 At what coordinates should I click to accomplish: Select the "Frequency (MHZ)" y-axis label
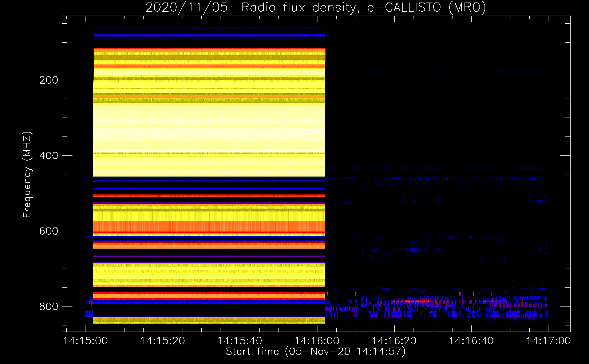pyautogui.click(x=27, y=175)
